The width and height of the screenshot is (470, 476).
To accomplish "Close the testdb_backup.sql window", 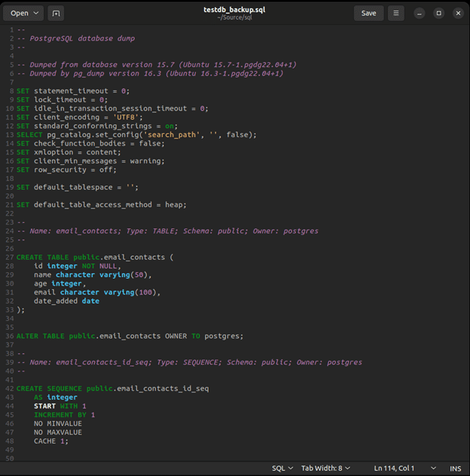I will point(458,13).
